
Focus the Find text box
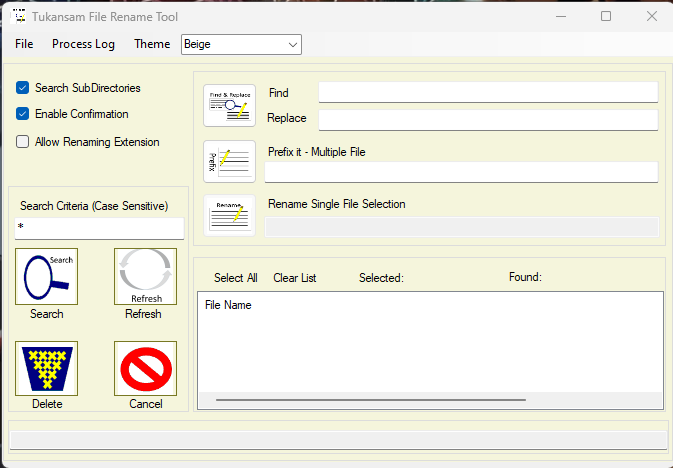tap(487, 92)
